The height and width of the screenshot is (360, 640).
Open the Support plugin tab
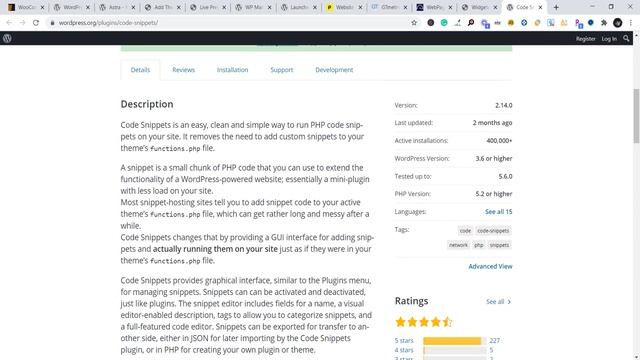pos(282,70)
